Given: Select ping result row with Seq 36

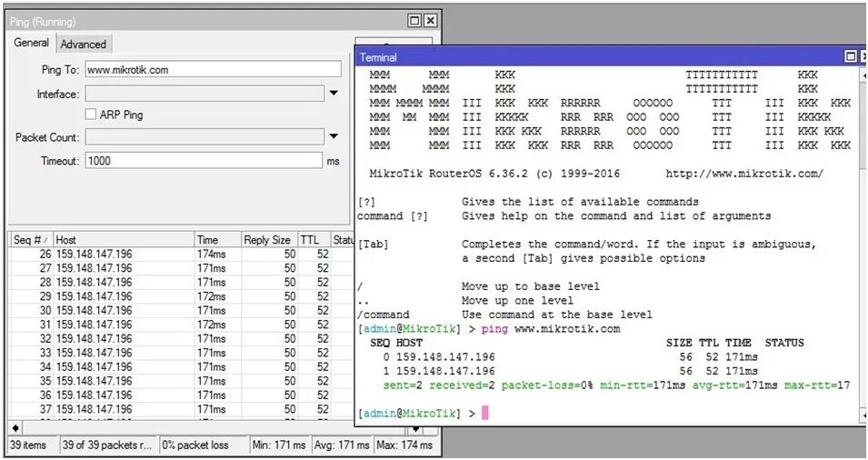Looking at the screenshot, I should coord(182,395).
